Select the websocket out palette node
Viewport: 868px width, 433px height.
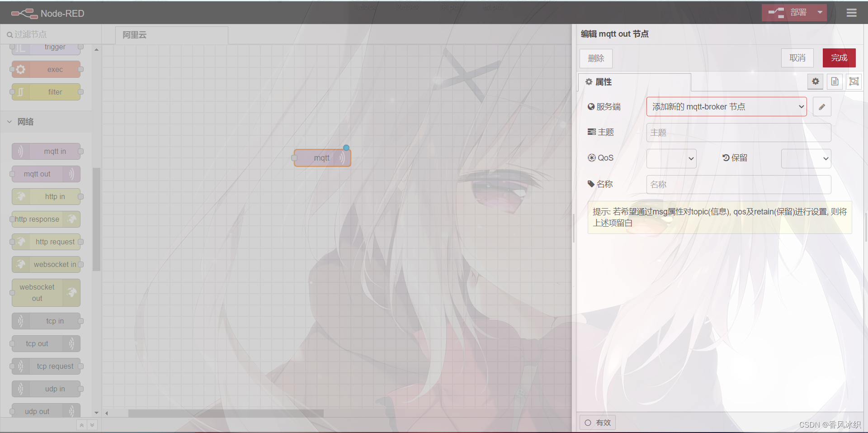tap(46, 293)
